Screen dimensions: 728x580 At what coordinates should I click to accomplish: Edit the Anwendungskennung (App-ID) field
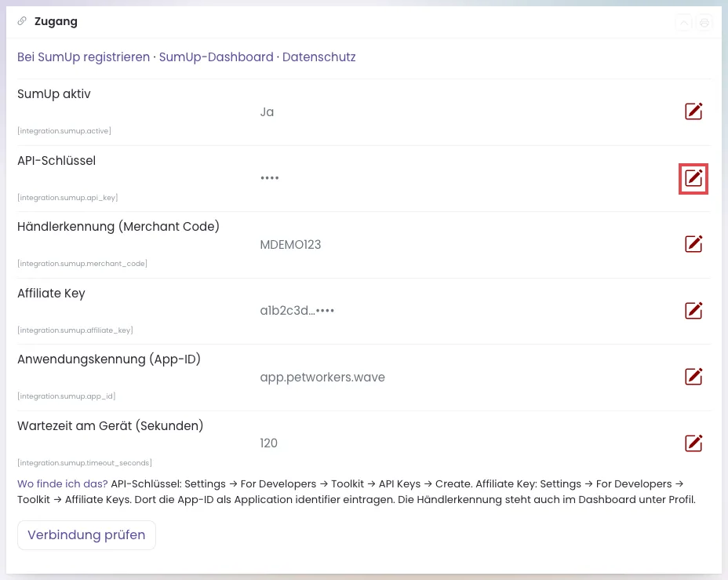pos(693,377)
